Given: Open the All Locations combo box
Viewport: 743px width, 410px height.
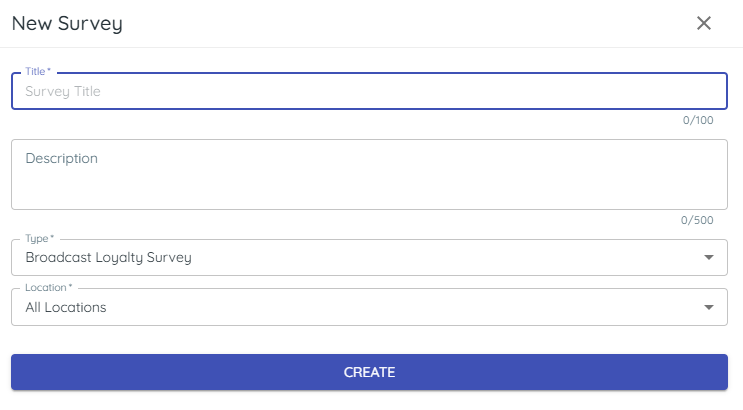Looking at the screenshot, I should pos(368,307).
